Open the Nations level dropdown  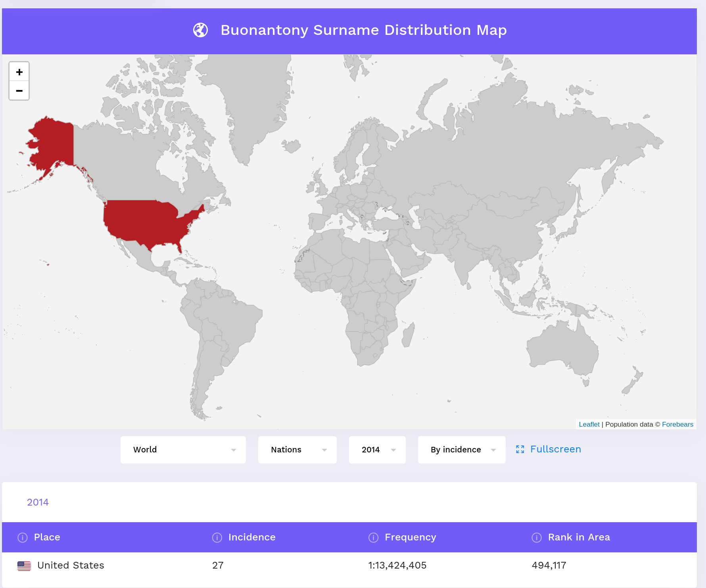[297, 450]
